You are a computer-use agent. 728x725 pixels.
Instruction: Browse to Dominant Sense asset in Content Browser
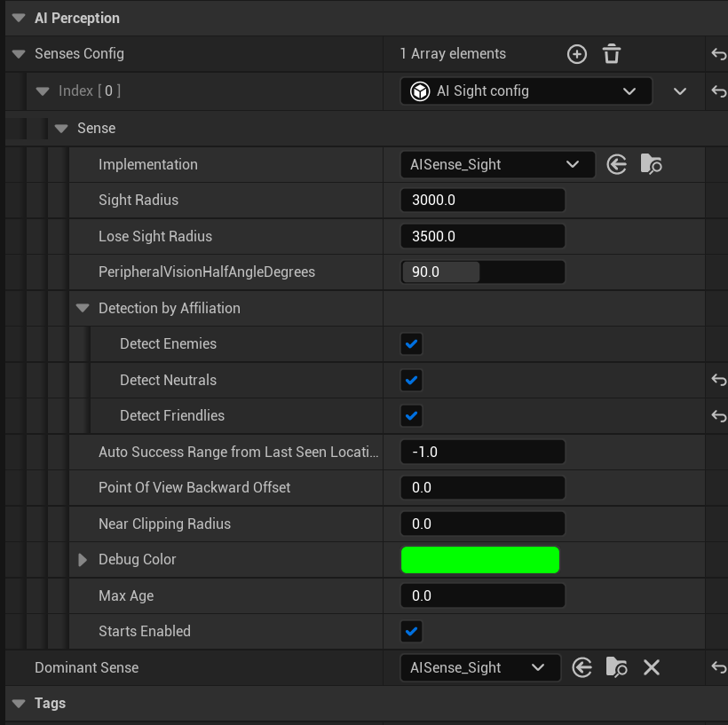pos(616,667)
